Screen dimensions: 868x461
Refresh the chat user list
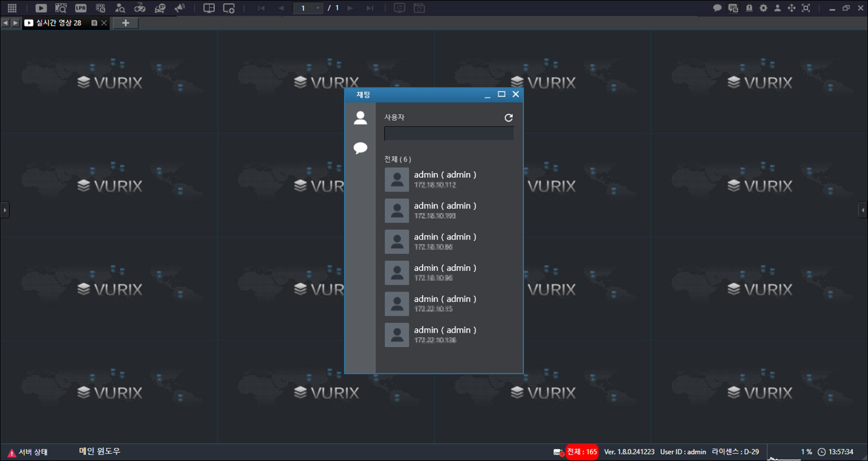[508, 118]
